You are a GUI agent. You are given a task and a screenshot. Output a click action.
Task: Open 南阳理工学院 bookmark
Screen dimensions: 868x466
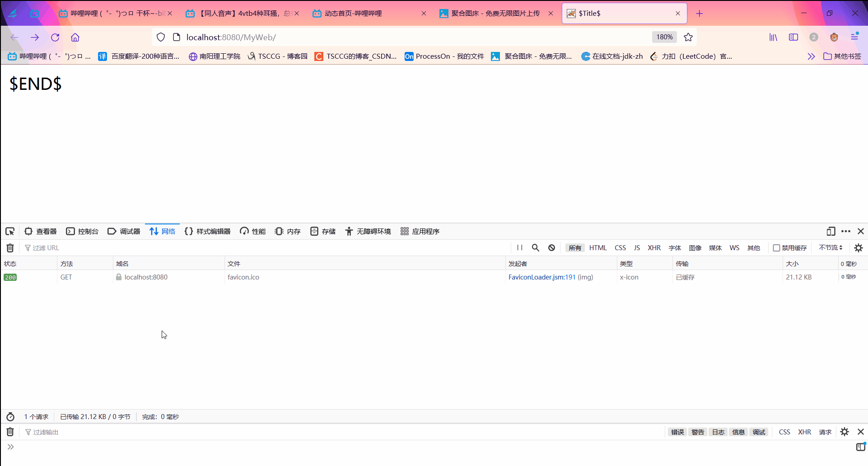[x=215, y=56]
